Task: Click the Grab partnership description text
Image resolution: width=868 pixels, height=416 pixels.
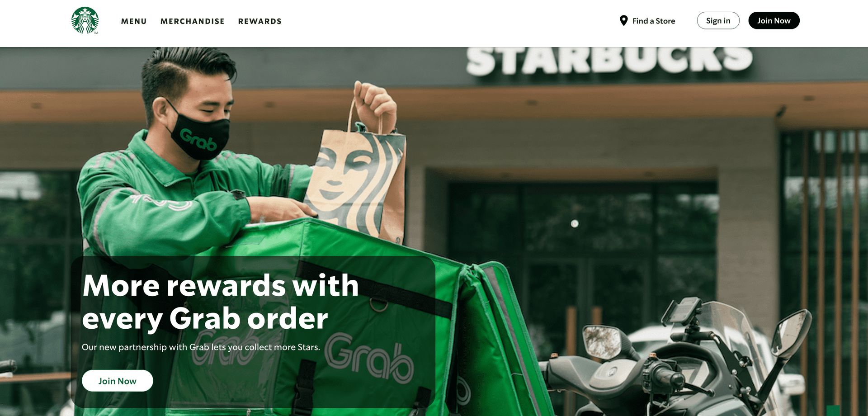Action: 201,347
